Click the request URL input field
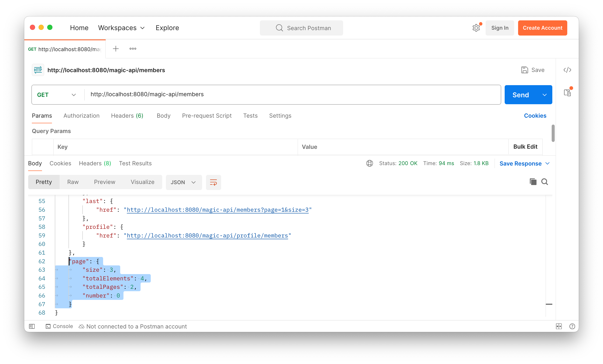Viewport: 603px width, 364px height. pyautogui.click(x=291, y=94)
